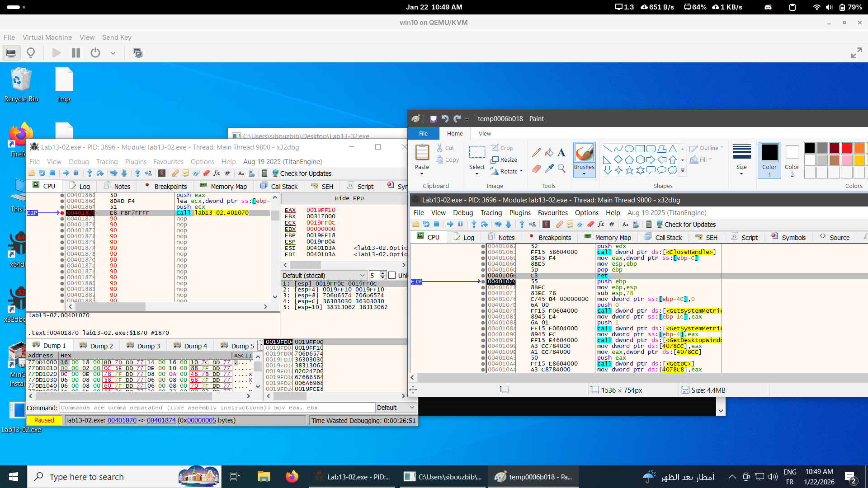Toggle the checkbox beside the stack count spinner
868x488 pixels.
(392, 276)
